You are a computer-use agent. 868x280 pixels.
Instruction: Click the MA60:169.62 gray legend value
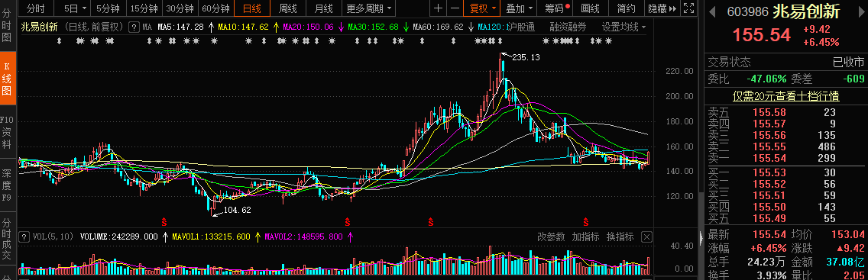pos(438,27)
